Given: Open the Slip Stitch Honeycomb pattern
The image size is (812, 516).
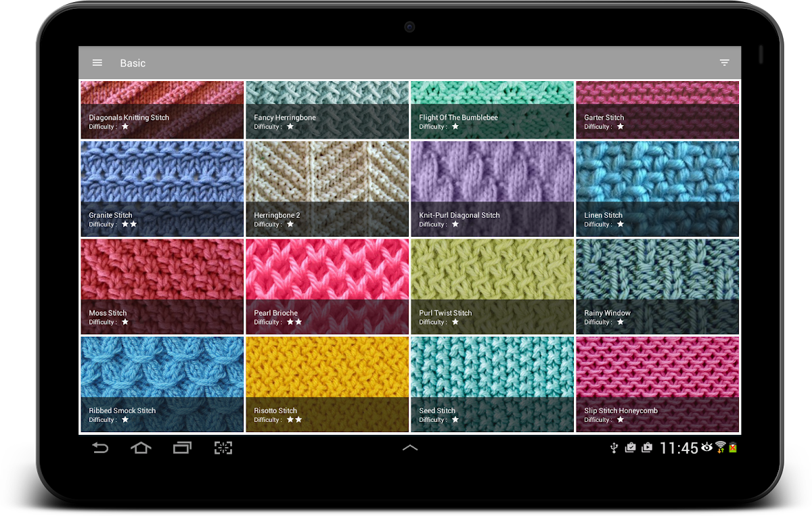Looking at the screenshot, I should 657,384.
